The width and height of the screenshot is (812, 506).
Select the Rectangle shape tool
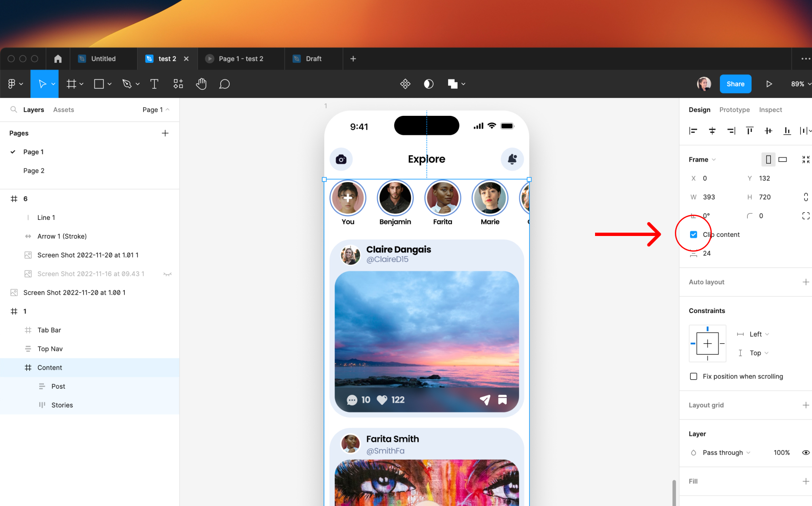(99, 84)
